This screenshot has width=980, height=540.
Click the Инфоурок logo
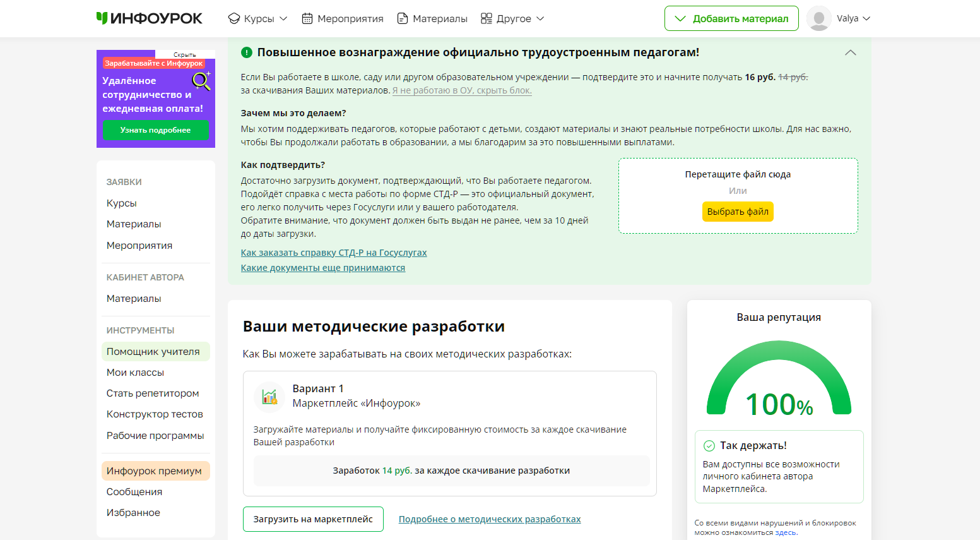[x=150, y=18]
